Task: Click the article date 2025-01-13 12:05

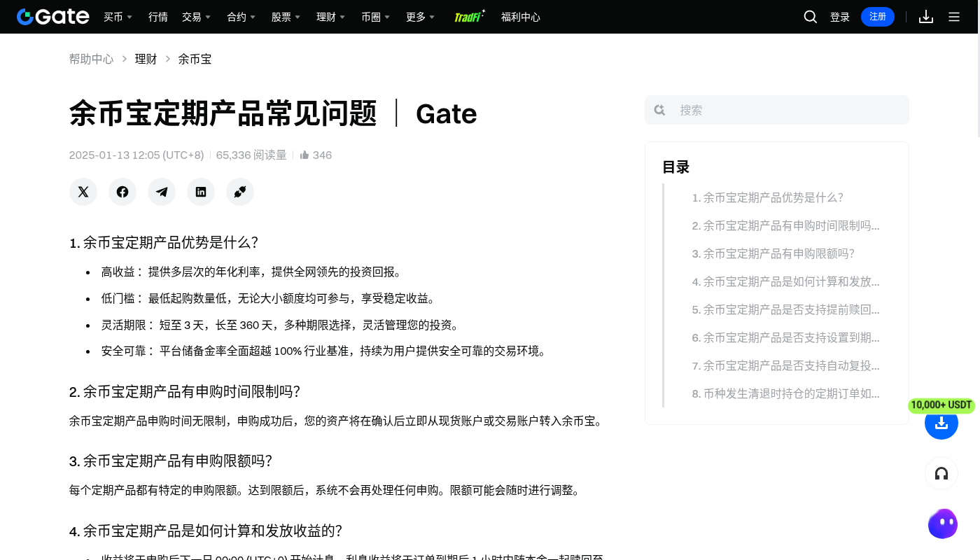Action: (136, 155)
